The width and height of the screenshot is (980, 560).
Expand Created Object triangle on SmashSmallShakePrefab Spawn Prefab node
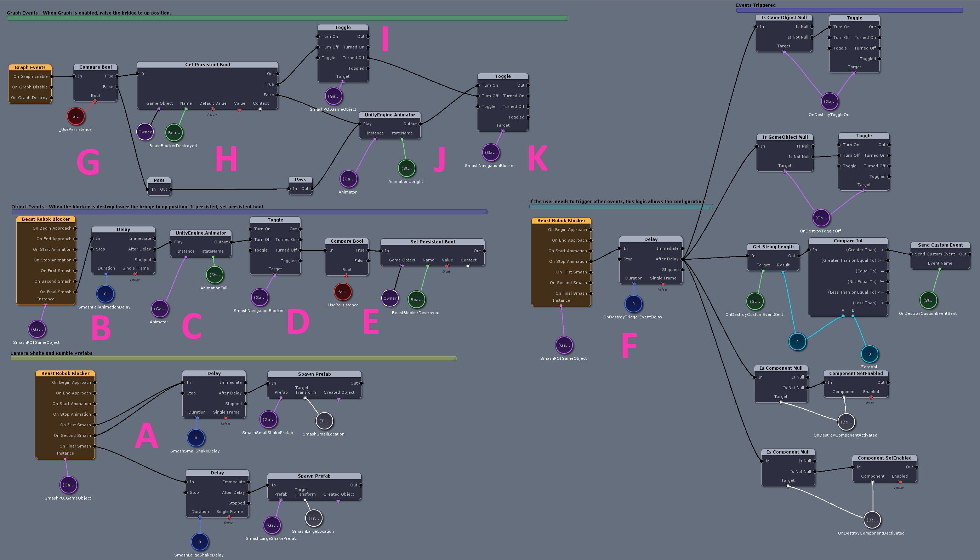pyautogui.click(x=339, y=400)
